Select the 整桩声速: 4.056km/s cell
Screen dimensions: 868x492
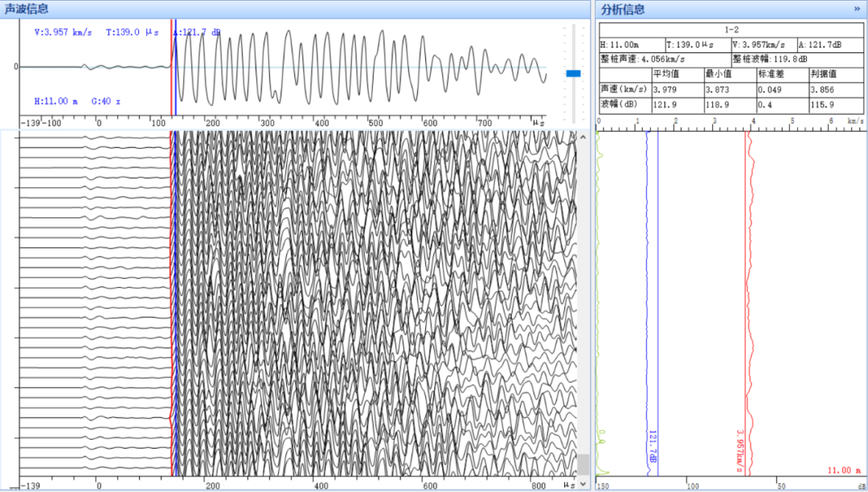[665, 59]
